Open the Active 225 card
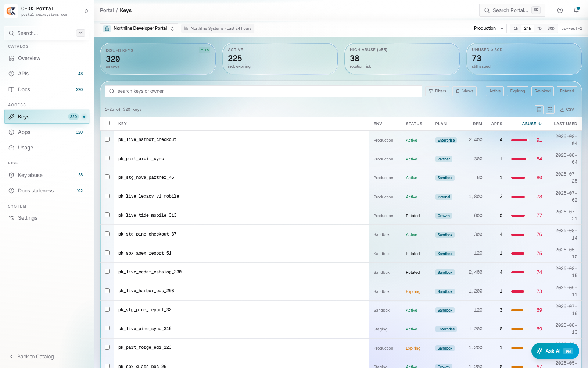This screenshot has height=368, width=588. coord(280,59)
